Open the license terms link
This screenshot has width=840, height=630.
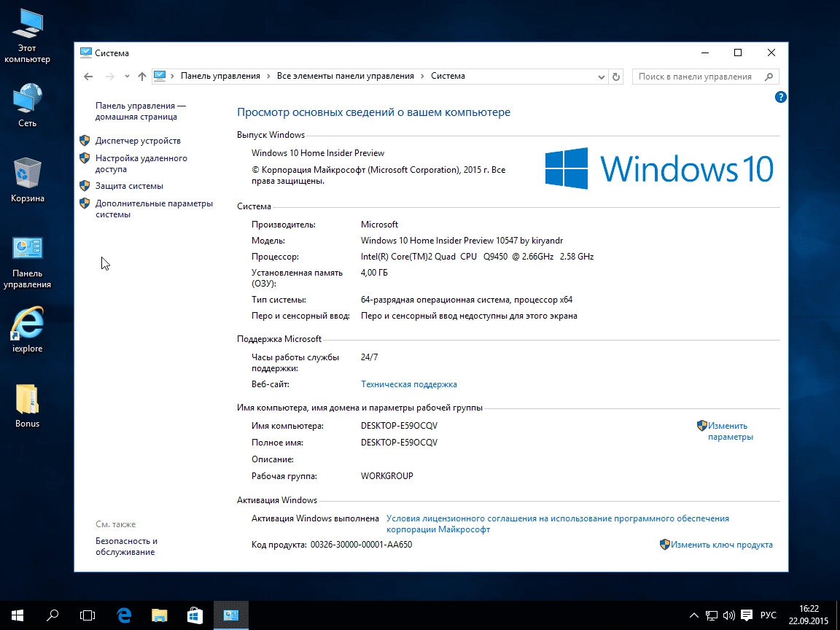558,524
